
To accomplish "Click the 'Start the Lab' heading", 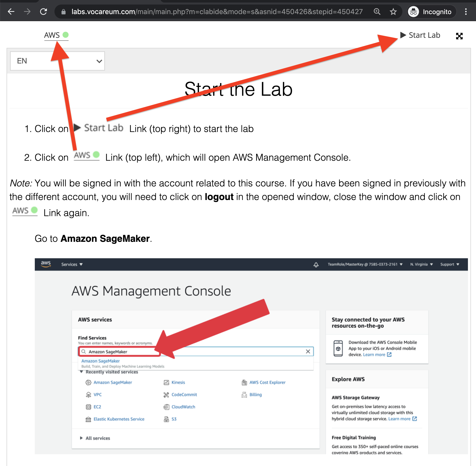I will click(239, 89).
